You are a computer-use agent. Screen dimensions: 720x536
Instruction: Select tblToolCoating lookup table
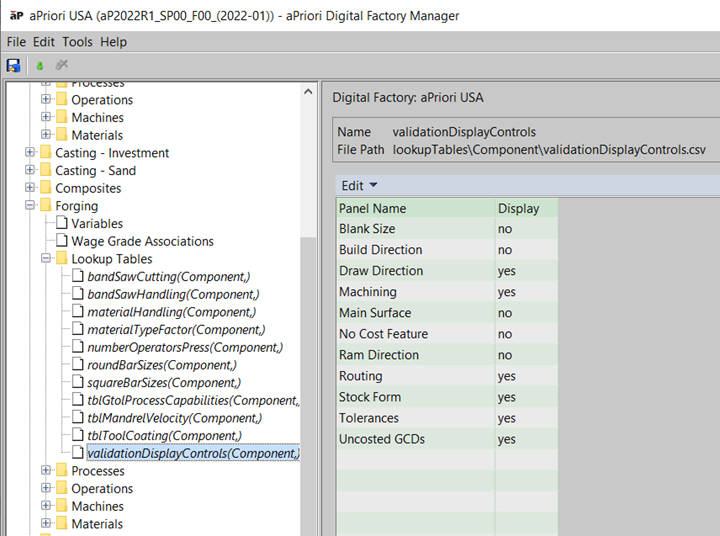click(x=164, y=436)
